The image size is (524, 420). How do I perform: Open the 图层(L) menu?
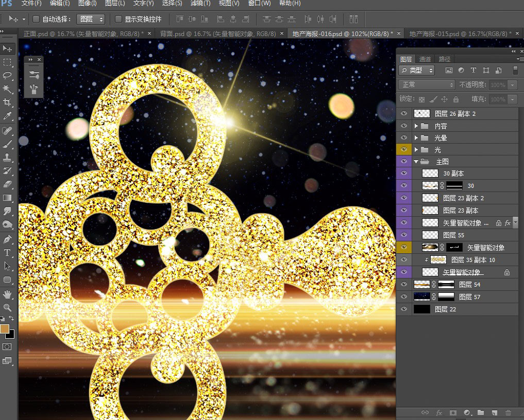115,3
